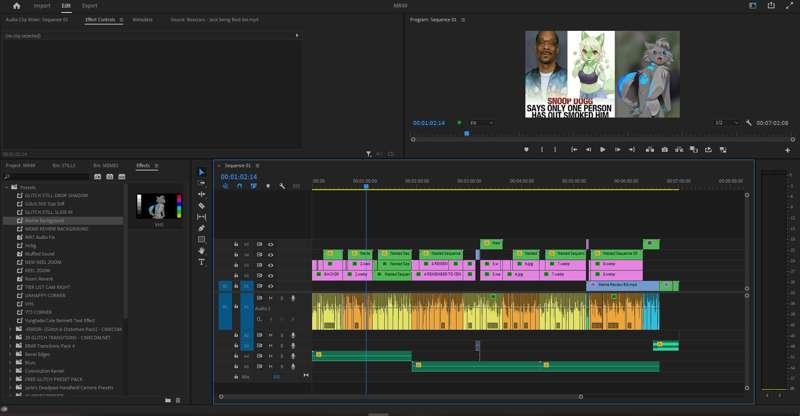Mute the Audio 1 track

271,298
